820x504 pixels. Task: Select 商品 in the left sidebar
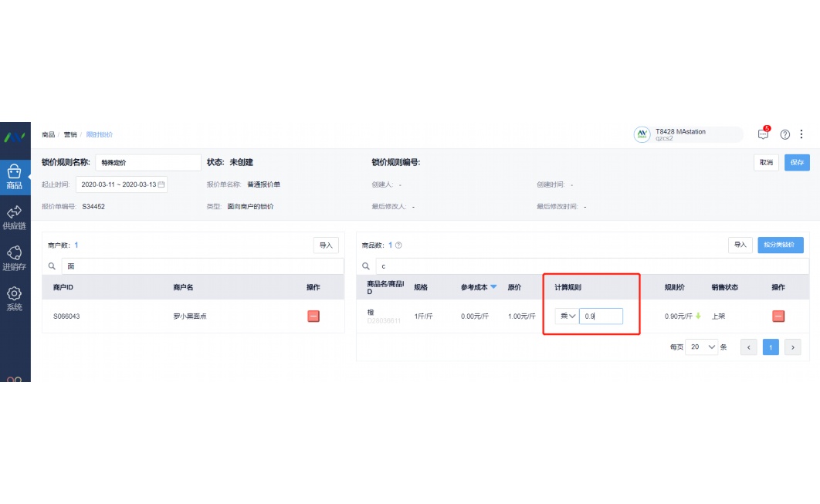point(14,175)
